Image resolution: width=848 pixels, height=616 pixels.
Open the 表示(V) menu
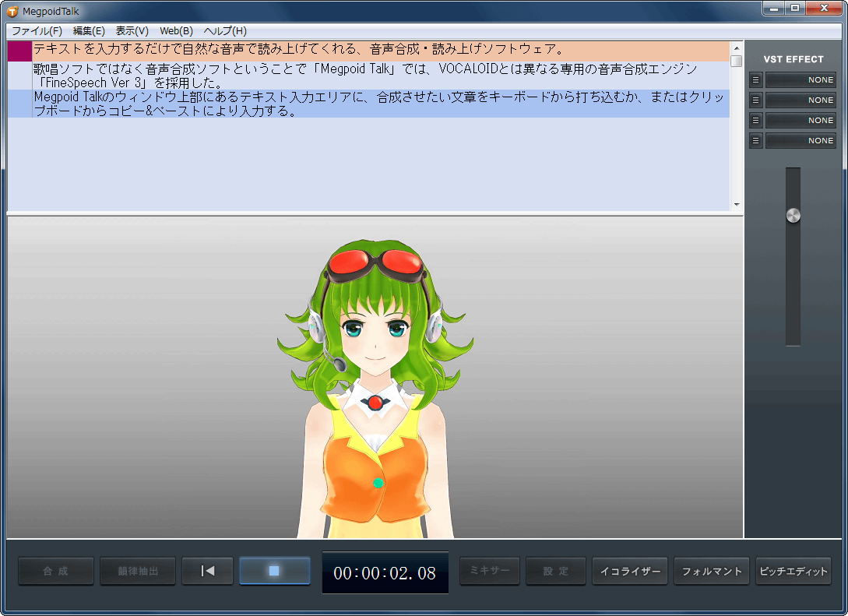132,31
